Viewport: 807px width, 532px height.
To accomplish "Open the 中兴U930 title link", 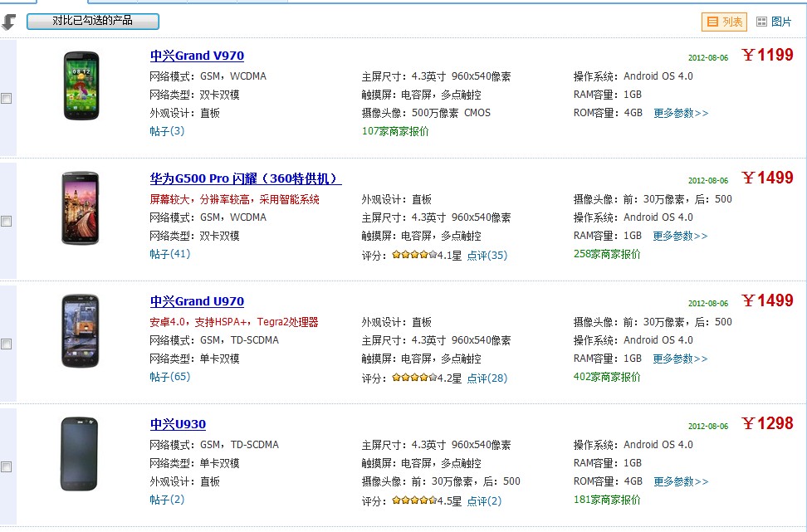I will click(x=178, y=424).
